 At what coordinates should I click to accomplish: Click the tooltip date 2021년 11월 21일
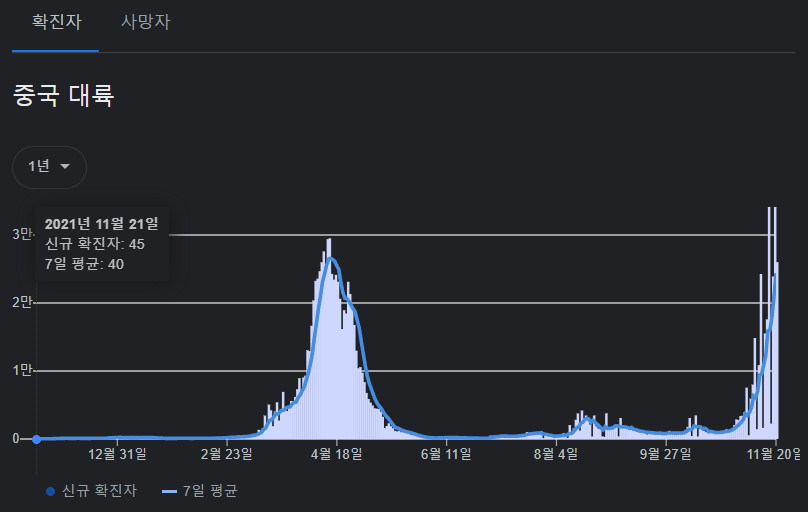[x=102, y=224]
